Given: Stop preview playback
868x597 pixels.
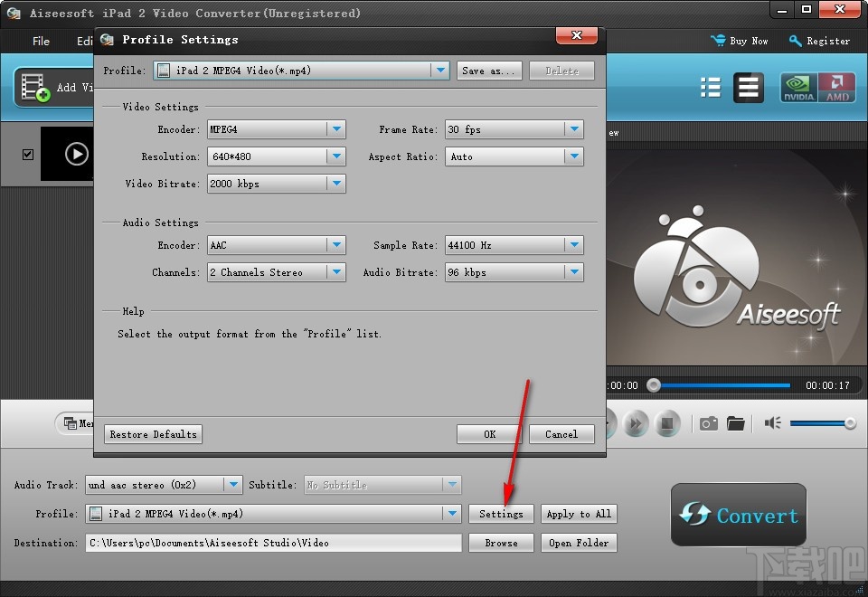Looking at the screenshot, I should (x=667, y=423).
